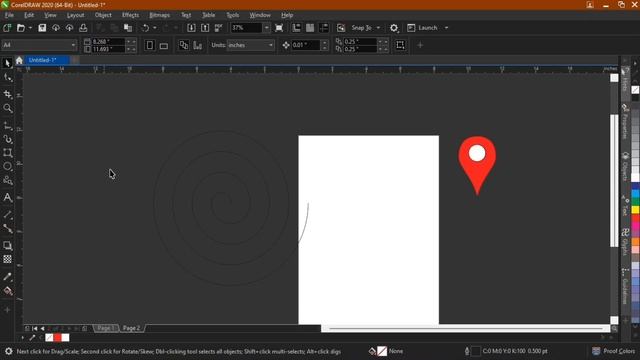Select the Pick tool

coord(7,63)
